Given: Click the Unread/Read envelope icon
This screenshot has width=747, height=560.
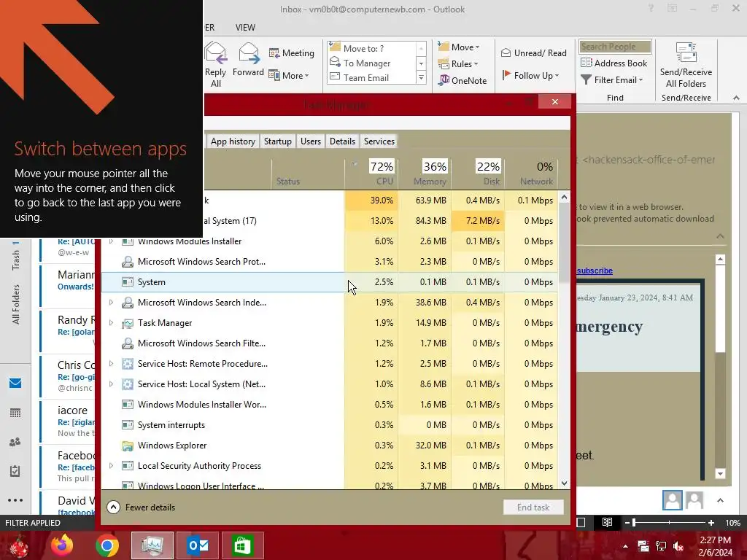Looking at the screenshot, I should coord(506,52).
